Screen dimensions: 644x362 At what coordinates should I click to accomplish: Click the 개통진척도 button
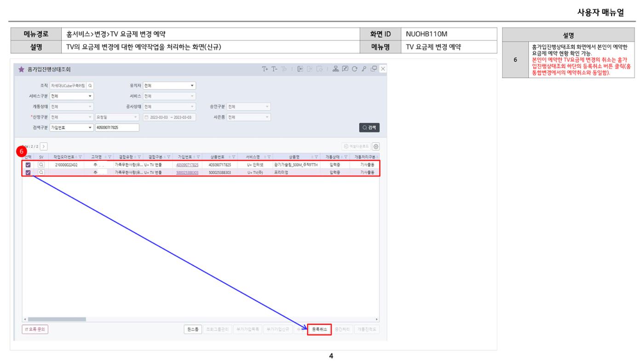[x=367, y=329]
